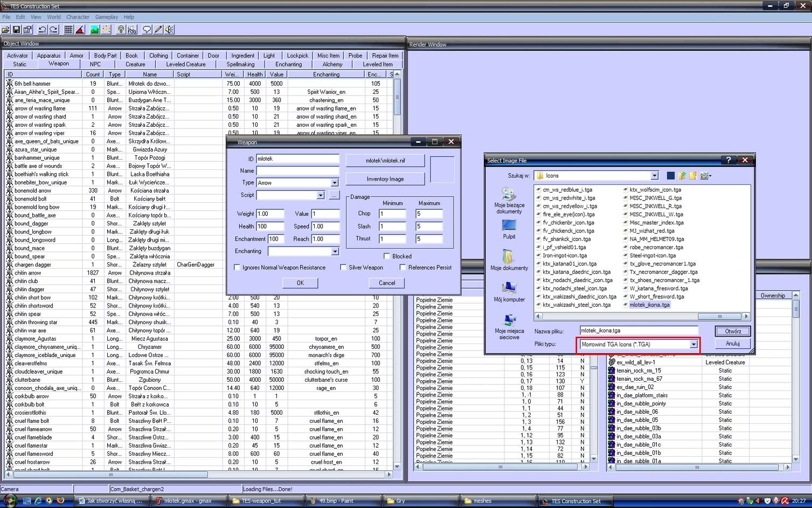The image size is (812, 508).
Task: Click Anuluj to cancel file dialog
Action: click(733, 344)
